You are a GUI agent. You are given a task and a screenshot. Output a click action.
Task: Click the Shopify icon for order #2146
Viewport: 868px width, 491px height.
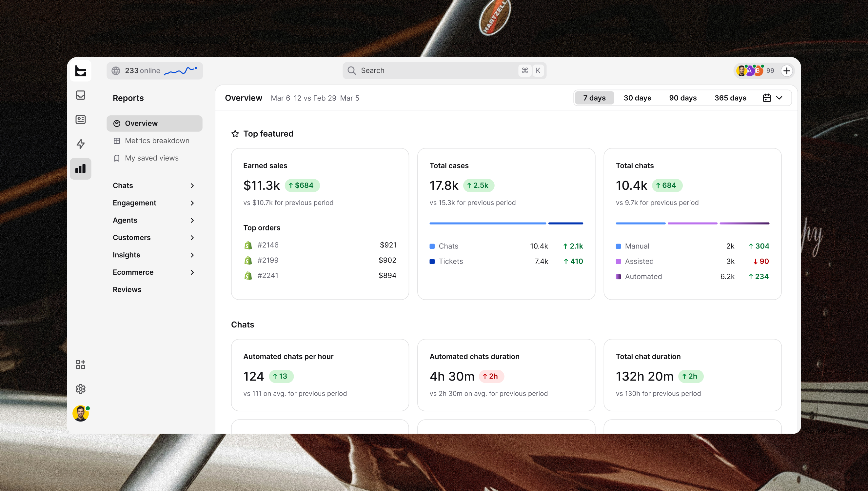tap(248, 245)
